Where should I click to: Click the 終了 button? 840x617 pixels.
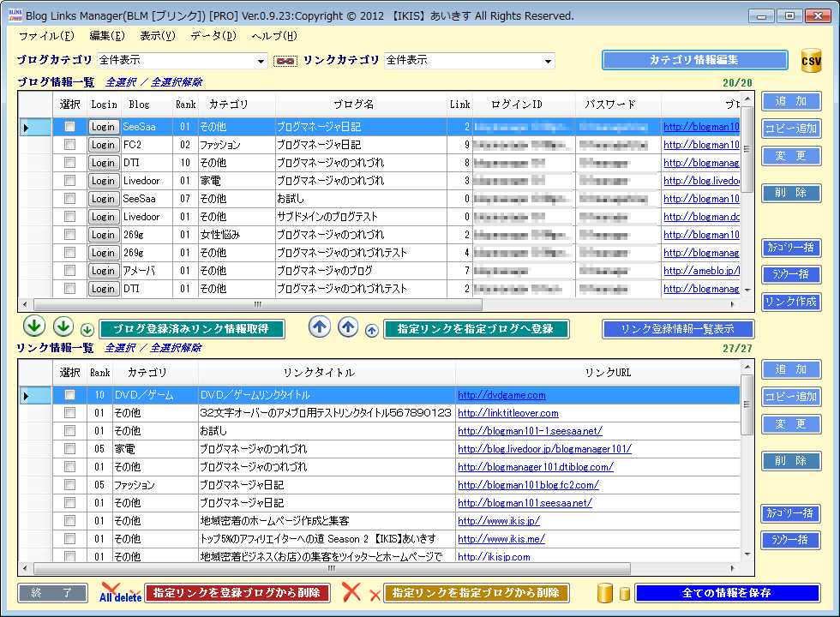click(x=52, y=593)
